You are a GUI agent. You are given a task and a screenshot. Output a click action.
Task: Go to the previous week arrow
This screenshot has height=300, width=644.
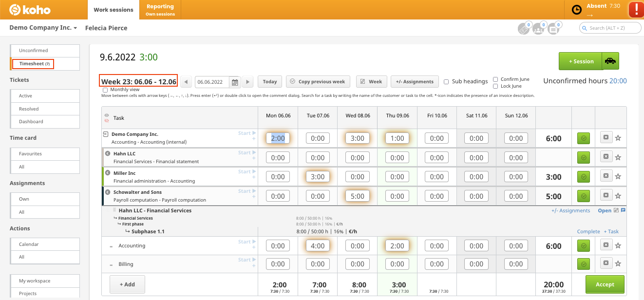[186, 82]
